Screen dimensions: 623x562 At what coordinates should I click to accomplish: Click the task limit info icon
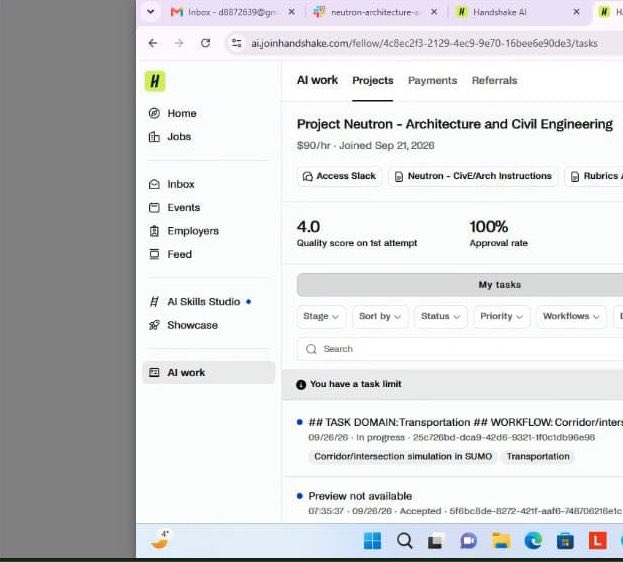pyautogui.click(x=301, y=384)
